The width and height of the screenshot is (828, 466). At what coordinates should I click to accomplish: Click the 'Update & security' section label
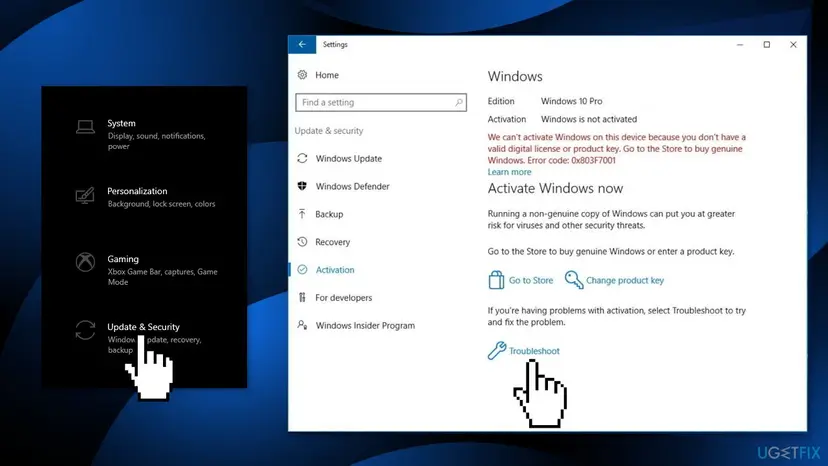(328, 131)
